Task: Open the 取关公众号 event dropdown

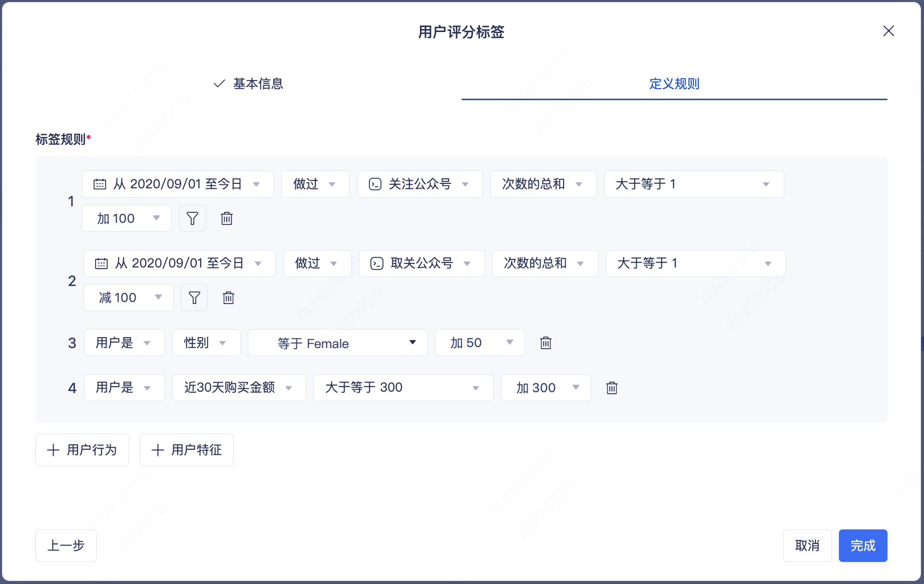Action: click(422, 263)
